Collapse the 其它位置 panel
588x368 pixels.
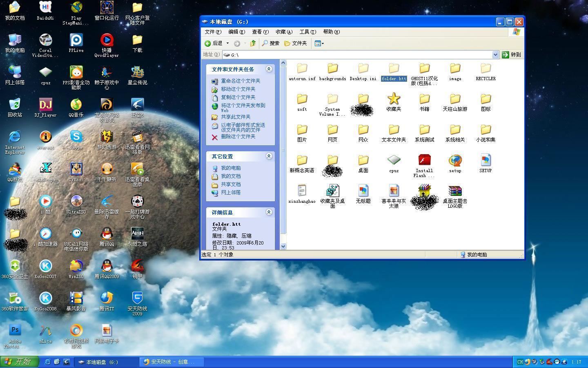coord(269,156)
